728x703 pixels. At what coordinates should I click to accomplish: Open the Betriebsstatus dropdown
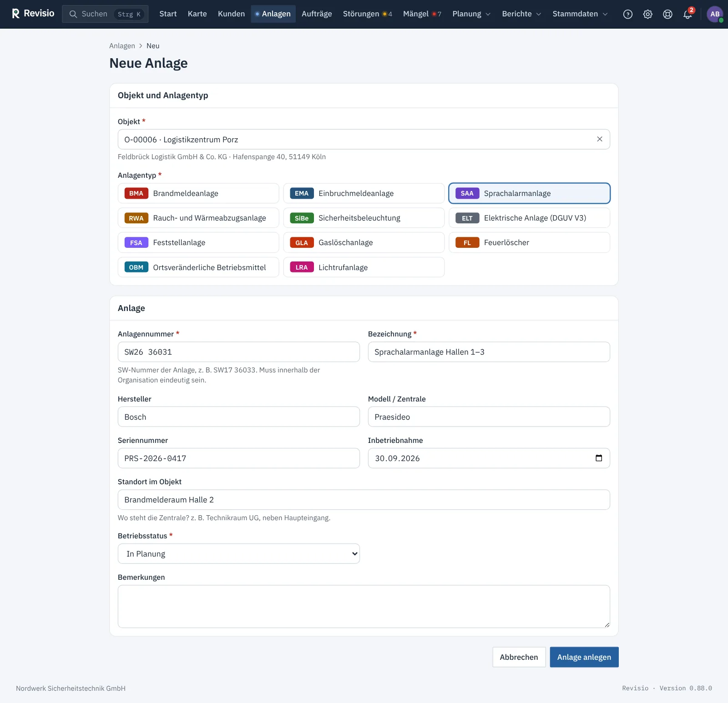point(239,553)
